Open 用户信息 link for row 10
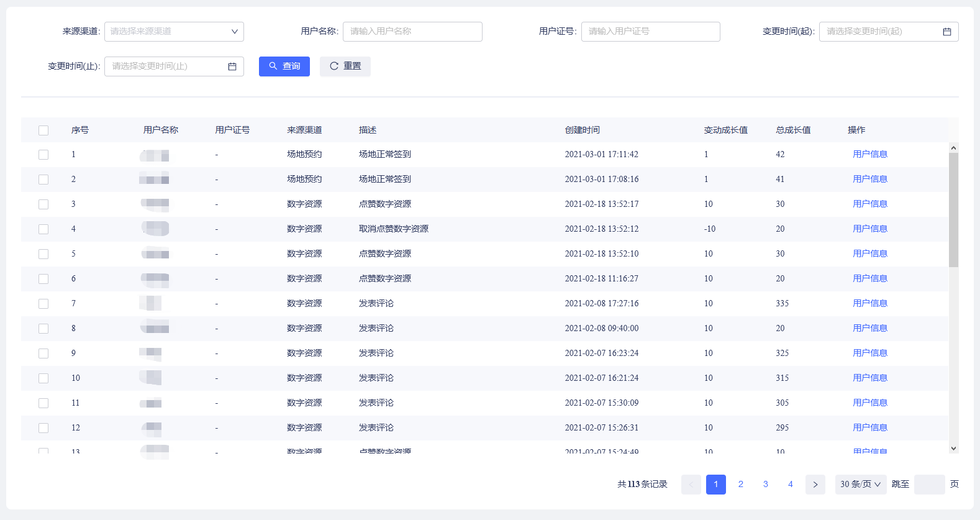The height and width of the screenshot is (520, 980). tap(870, 378)
